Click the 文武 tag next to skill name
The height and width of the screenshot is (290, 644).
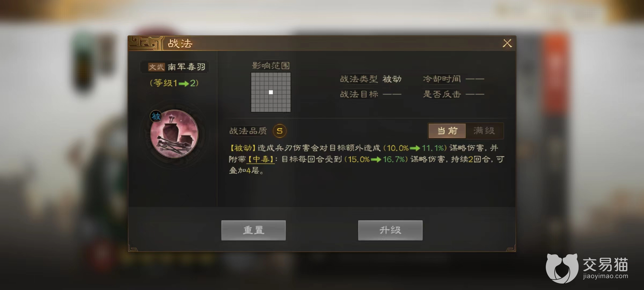(x=156, y=67)
